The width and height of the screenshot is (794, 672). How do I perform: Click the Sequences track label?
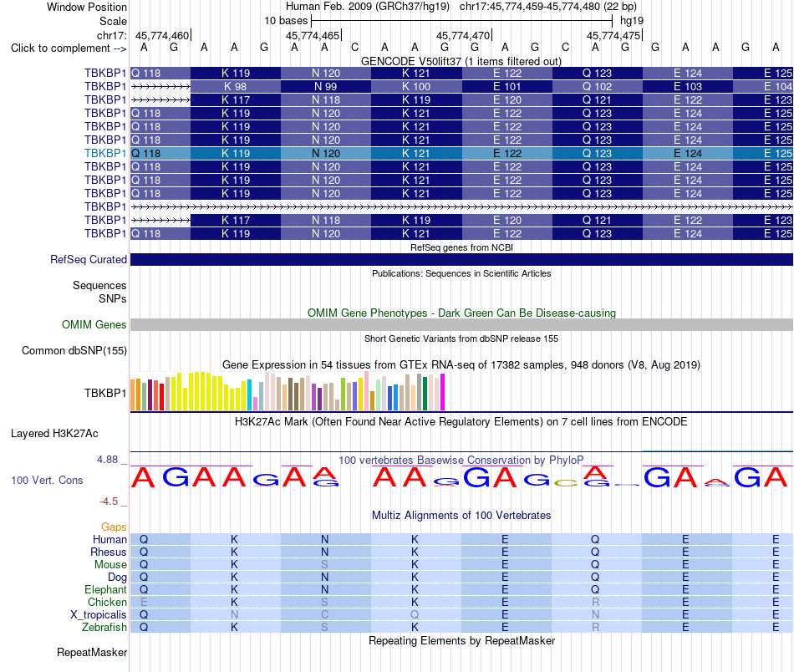(99, 285)
